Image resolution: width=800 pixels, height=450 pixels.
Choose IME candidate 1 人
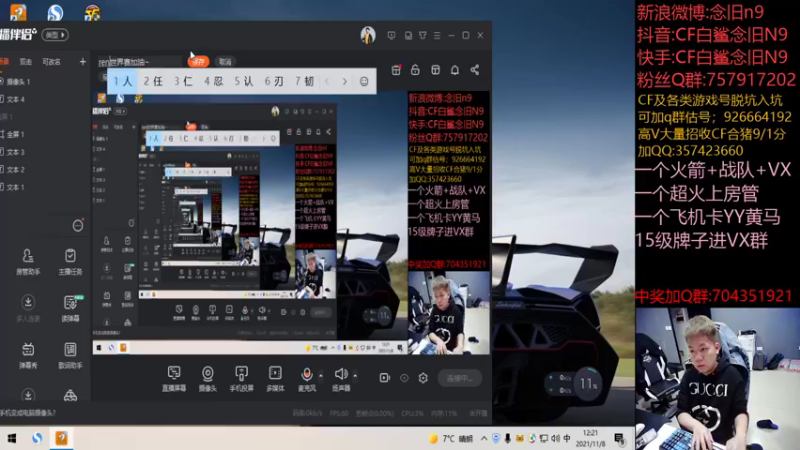click(x=122, y=81)
